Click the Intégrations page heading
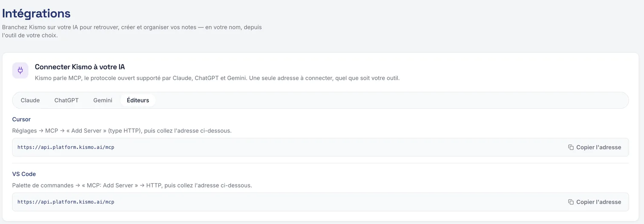This screenshot has height=224, width=644. coord(36,13)
